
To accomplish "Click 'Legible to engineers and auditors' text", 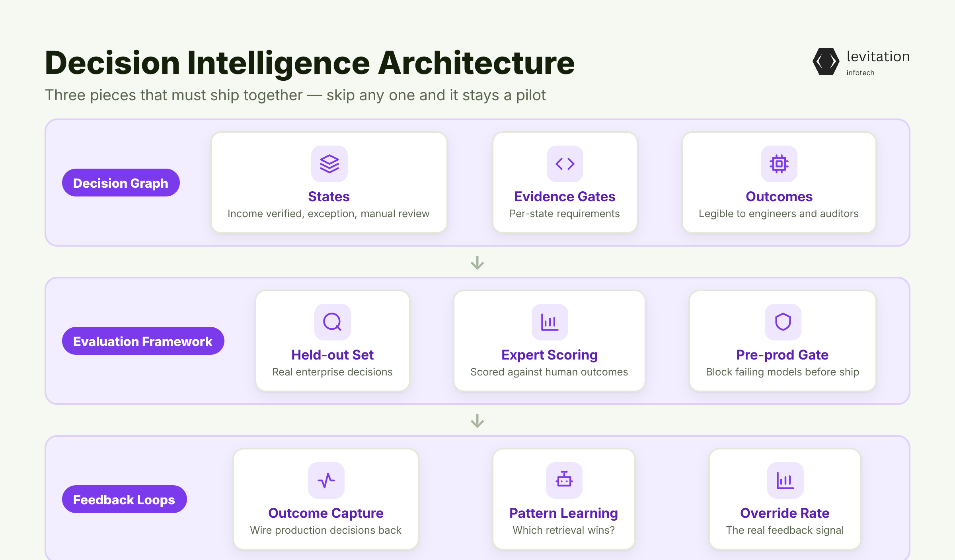I will pyautogui.click(x=779, y=214).
